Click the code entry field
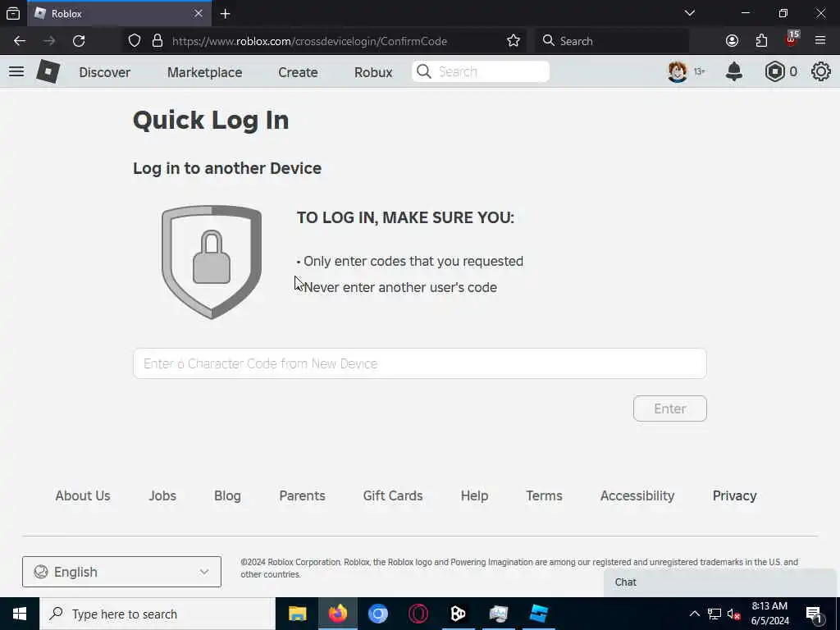 pyautogui.click(x=419, y=363)
